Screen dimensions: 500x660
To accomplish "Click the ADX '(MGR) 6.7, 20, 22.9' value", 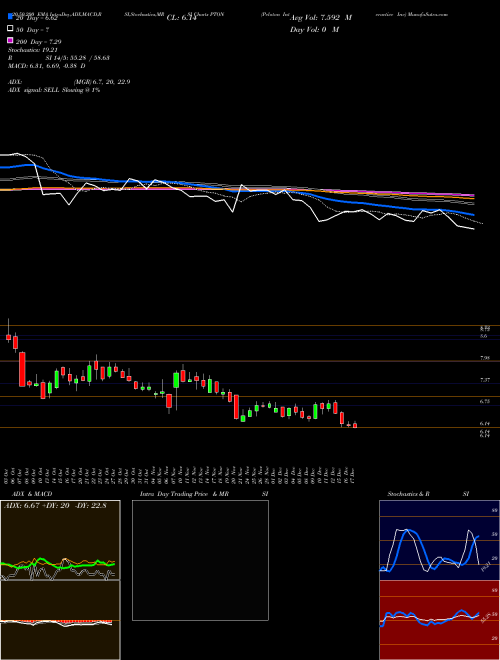I will pos(102,82).
